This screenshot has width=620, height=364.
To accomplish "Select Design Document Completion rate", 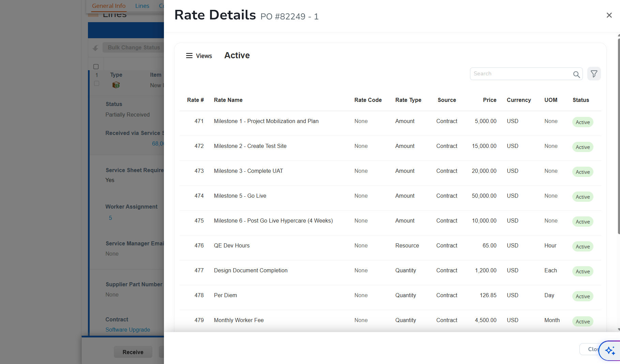I will (251, 270).
